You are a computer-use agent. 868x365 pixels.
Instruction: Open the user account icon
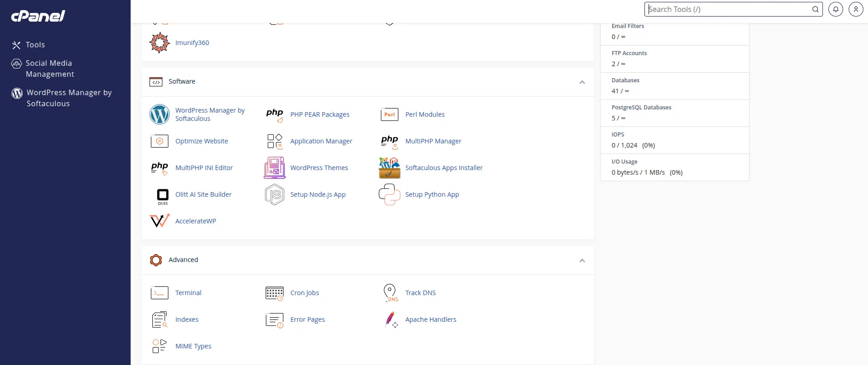pyautogui.click(x=856, y=9)
